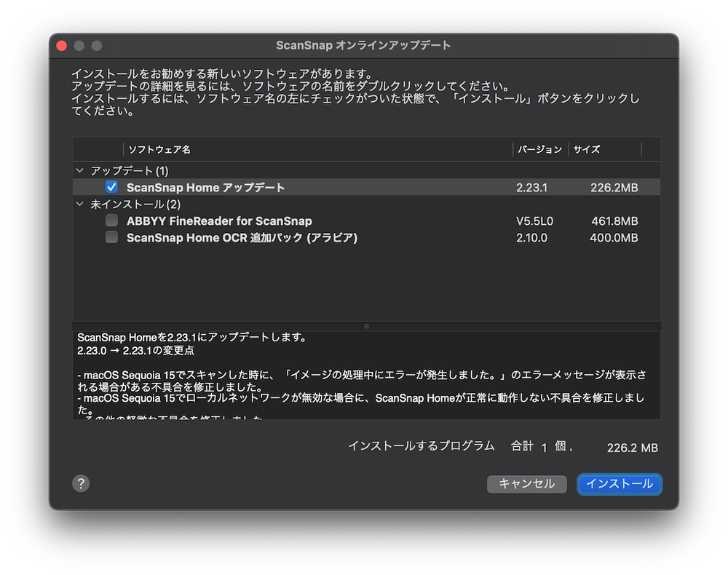This screenshot has height=575, width=728.
Task: Click the size value 461.8MB
Action: [614, 221]
